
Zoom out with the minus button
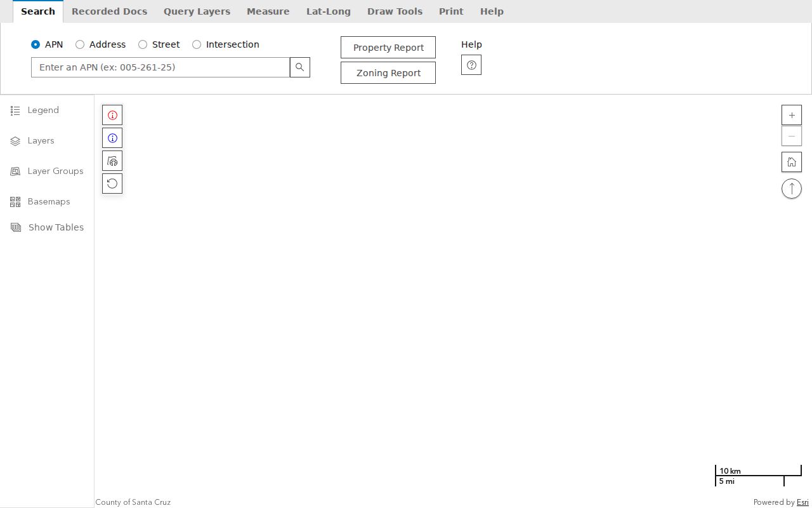(792, 136)
